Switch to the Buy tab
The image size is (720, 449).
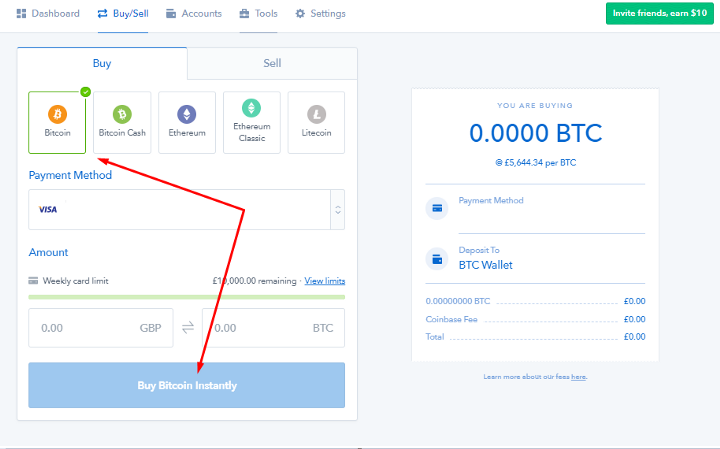(102, 63)
